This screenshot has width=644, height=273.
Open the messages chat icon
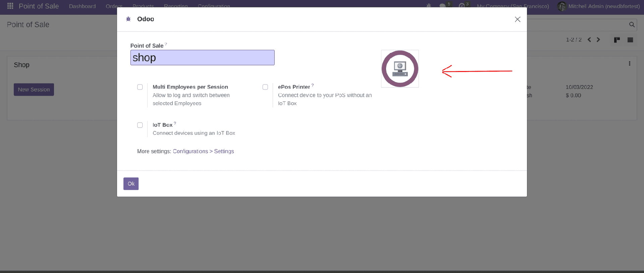click(442, 6)
